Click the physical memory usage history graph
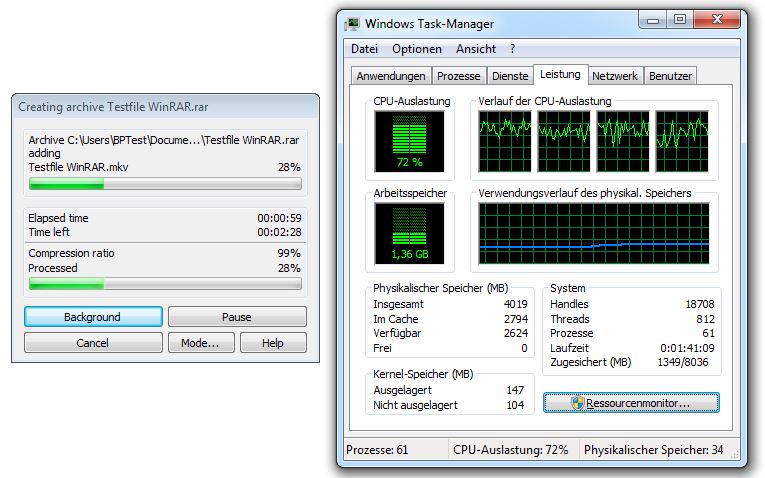Screen dimensions: 765x478 (594, 234)
